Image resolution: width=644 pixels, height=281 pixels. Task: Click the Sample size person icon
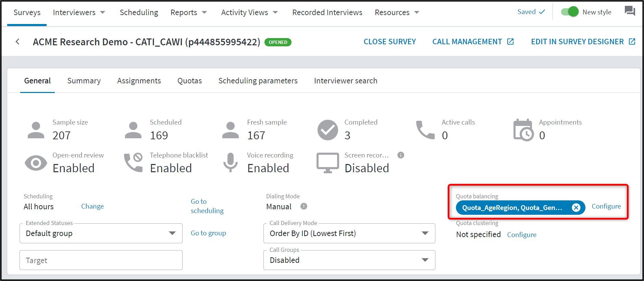click(36, 130)
